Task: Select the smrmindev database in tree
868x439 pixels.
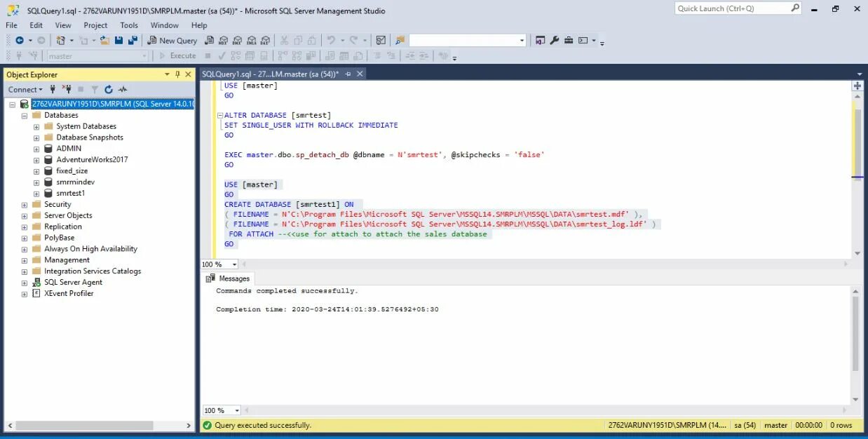Action: (x=75, y=182)
